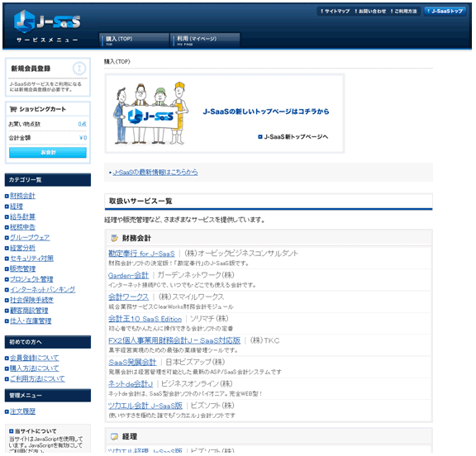Viewport: 476px width, 456px height.
Task: Click the J-SaaS logo in header
Action: point(47,21)
